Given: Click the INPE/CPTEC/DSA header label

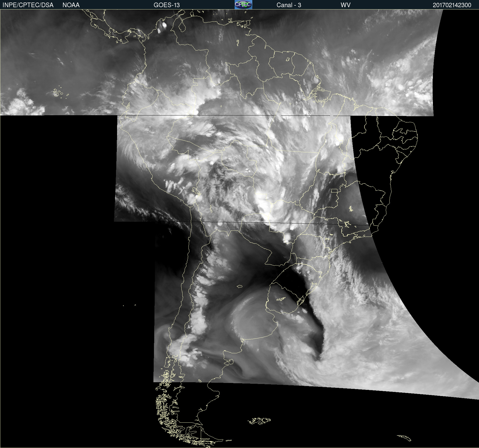Looking at the screenshot, I should pyautogui.click(x=28, y=5).
